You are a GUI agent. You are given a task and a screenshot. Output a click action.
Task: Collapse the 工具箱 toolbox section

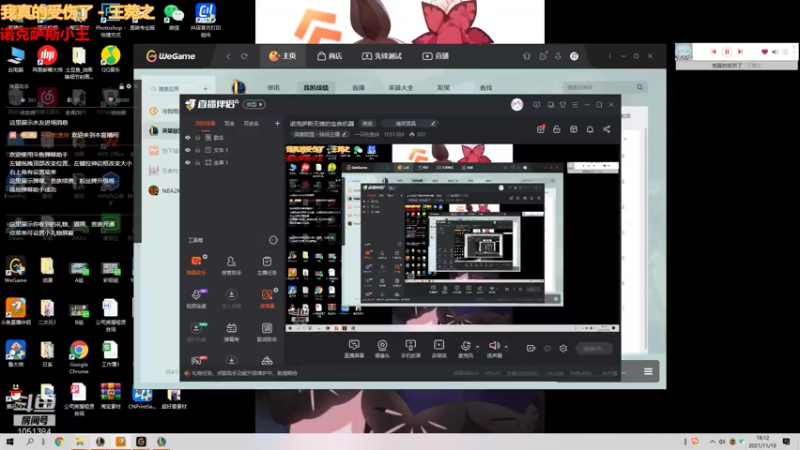click(x=273, y=240)
